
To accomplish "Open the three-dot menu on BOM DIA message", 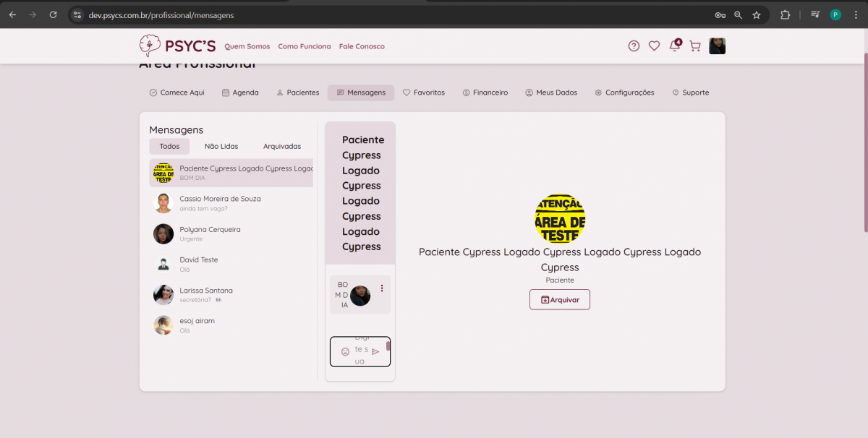I will pos(382,288).
